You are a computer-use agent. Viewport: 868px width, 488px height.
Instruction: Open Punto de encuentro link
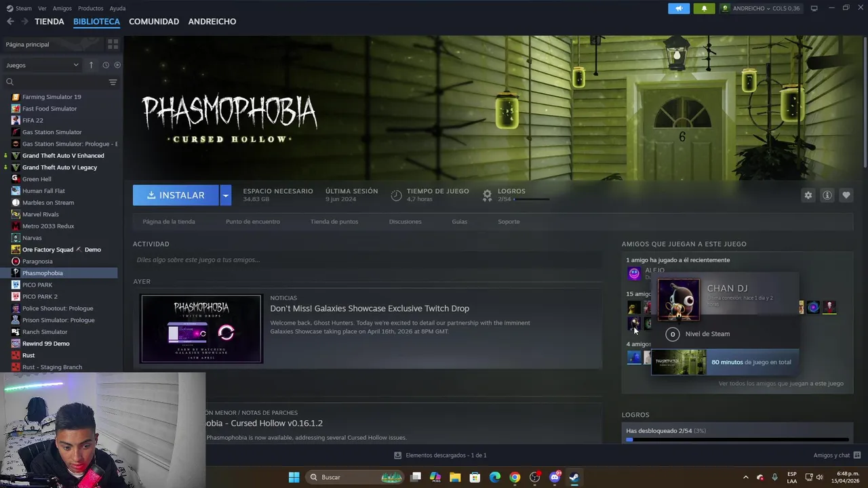[x=253, y=222]
